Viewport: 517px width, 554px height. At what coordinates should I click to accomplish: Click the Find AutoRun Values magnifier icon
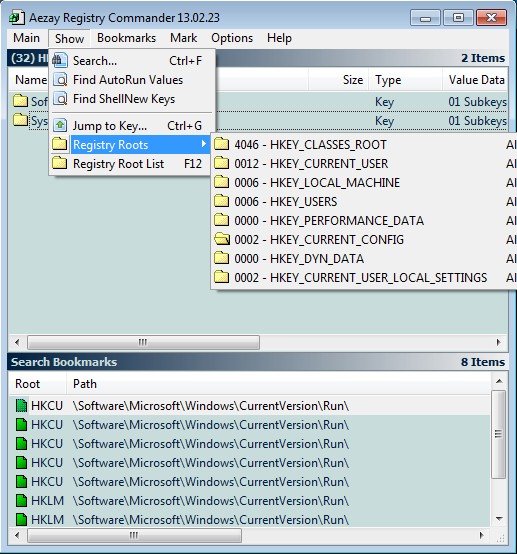(x=60, y=80)
